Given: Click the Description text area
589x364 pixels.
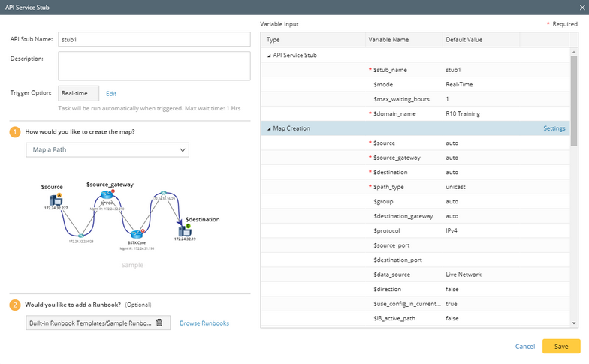Looking at the screenshot, I should coord(153,65).
